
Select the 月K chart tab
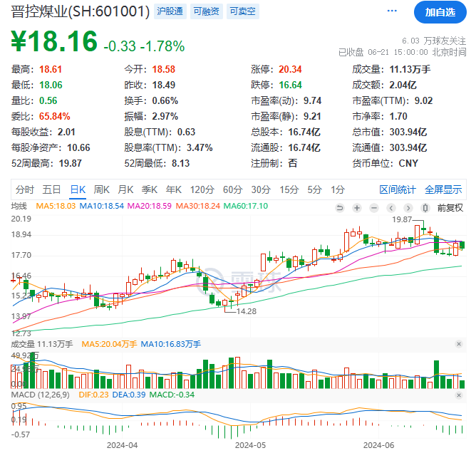coord(125,189)
